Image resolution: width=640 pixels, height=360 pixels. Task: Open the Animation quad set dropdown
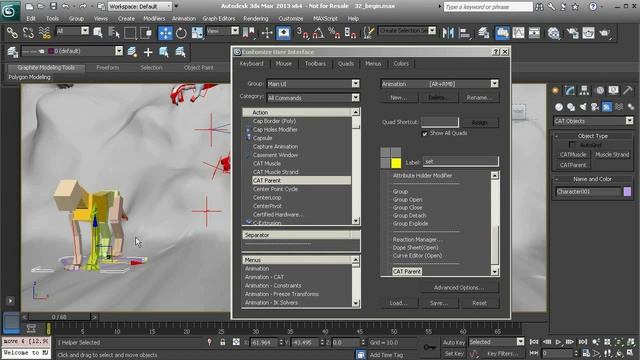tap(440, 84)
